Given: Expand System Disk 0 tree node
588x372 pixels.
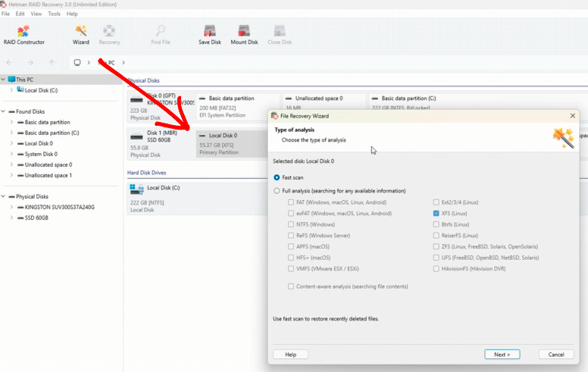Looking at the screenshot, I should [11, 154].
